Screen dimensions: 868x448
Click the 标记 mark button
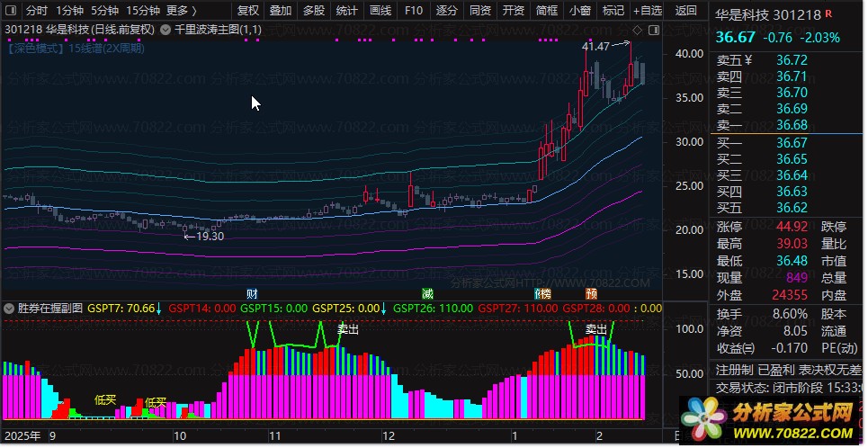coord(613,11)
